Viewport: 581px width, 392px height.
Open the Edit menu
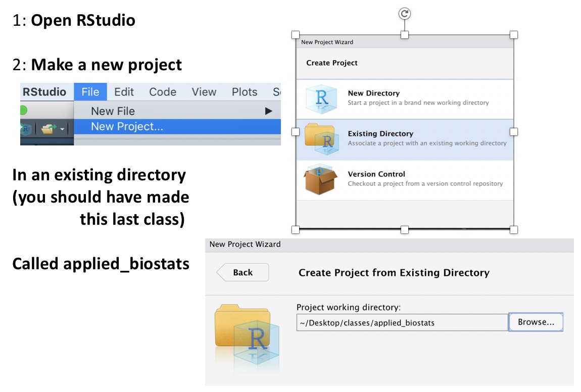(x=124, y=92)
